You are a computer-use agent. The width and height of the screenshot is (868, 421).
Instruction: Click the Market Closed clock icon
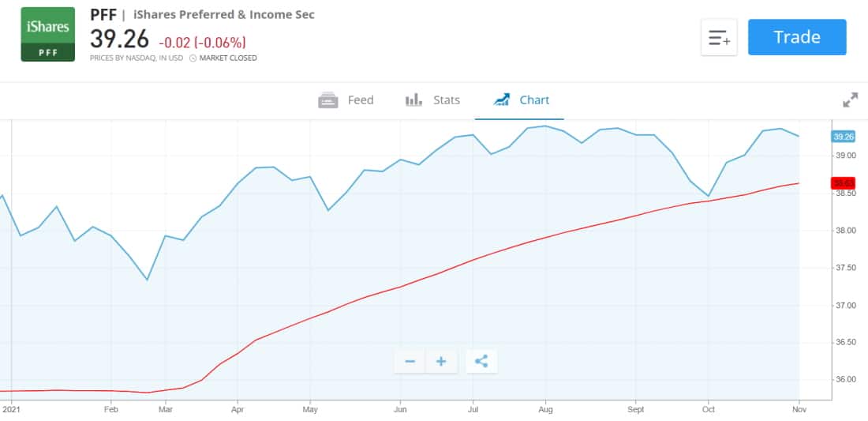pos(193,58)
